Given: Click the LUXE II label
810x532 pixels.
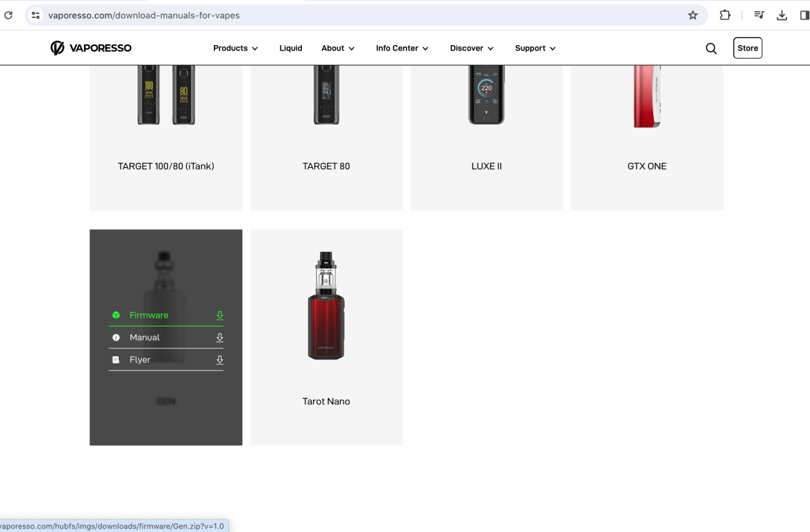Looking at the screenshot, I should (487, 166).
